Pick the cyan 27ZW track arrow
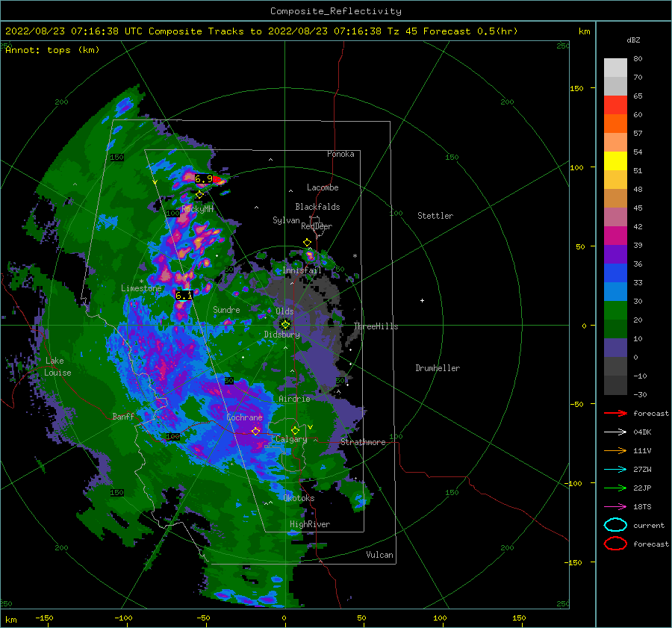 click(615, 470)
